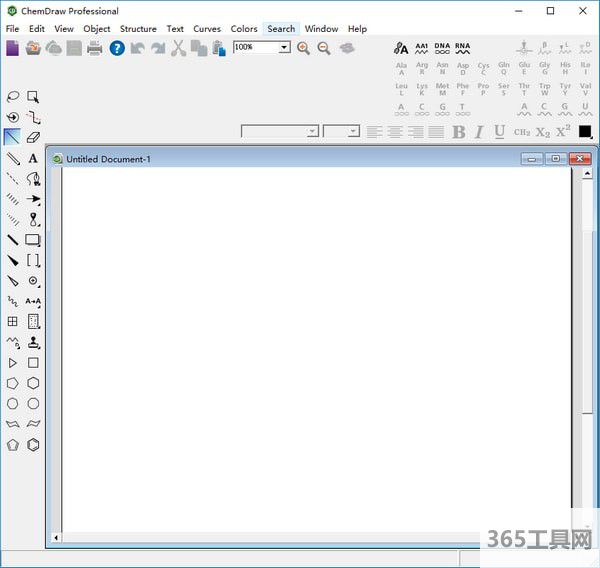The image size is (600, 568).
Task: Select the Benzene ring tool
Action: [x=33, y=445]
